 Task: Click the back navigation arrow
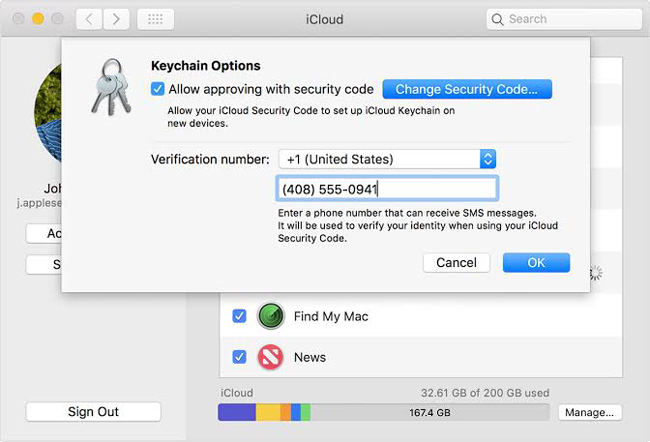click(87, 19)
